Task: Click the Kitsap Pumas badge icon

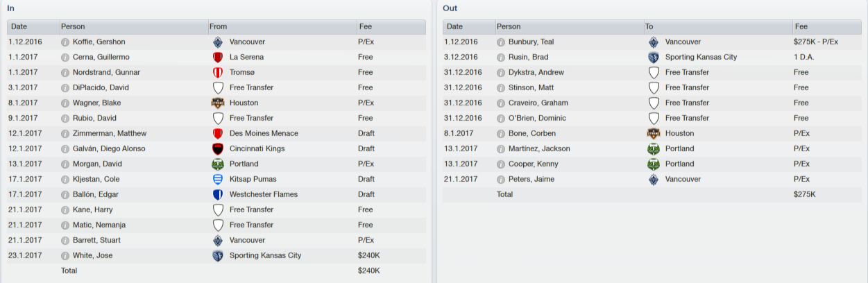Action: pos(218,180)
